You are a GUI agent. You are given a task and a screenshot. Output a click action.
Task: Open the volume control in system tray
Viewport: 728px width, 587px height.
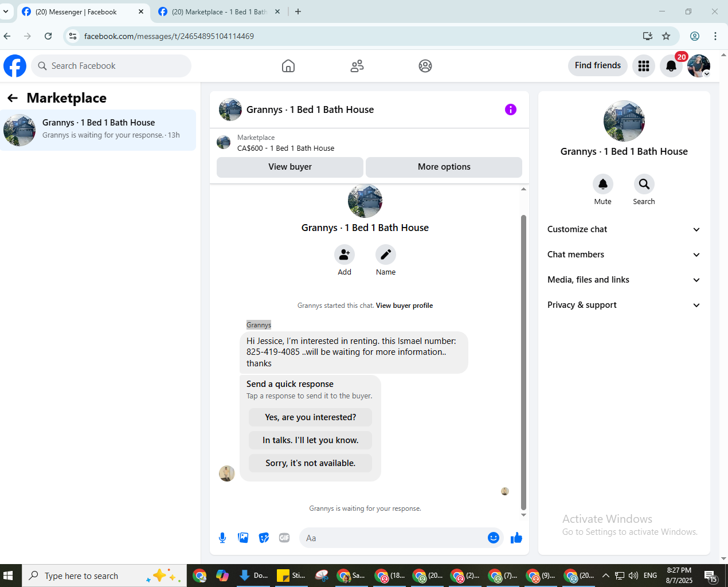pyautogui.click(x=633, y=576)
